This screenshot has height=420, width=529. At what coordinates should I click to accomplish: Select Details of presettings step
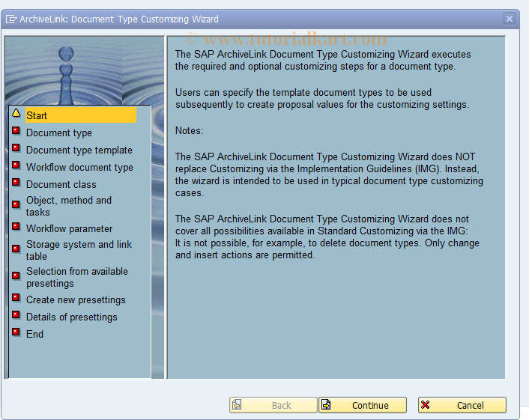71,317
